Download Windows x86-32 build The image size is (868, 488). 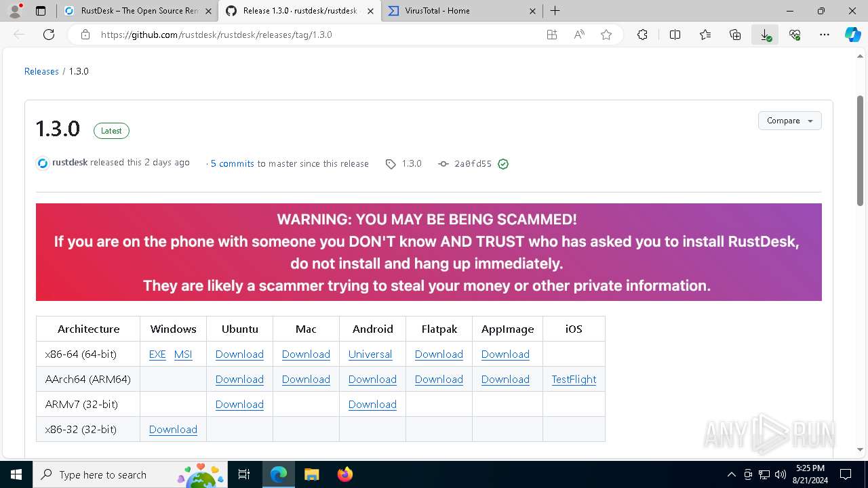[173, 430]
